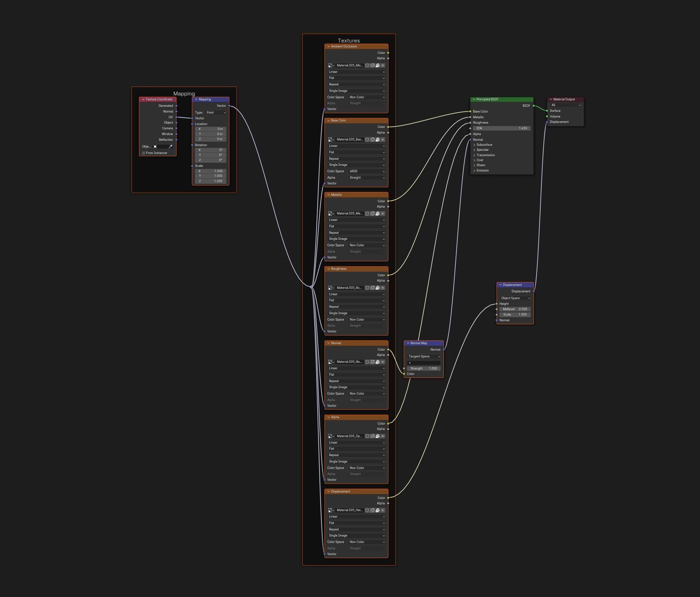
Task: Open image file for Metallic texture node
Action: [x=377, y=214]
